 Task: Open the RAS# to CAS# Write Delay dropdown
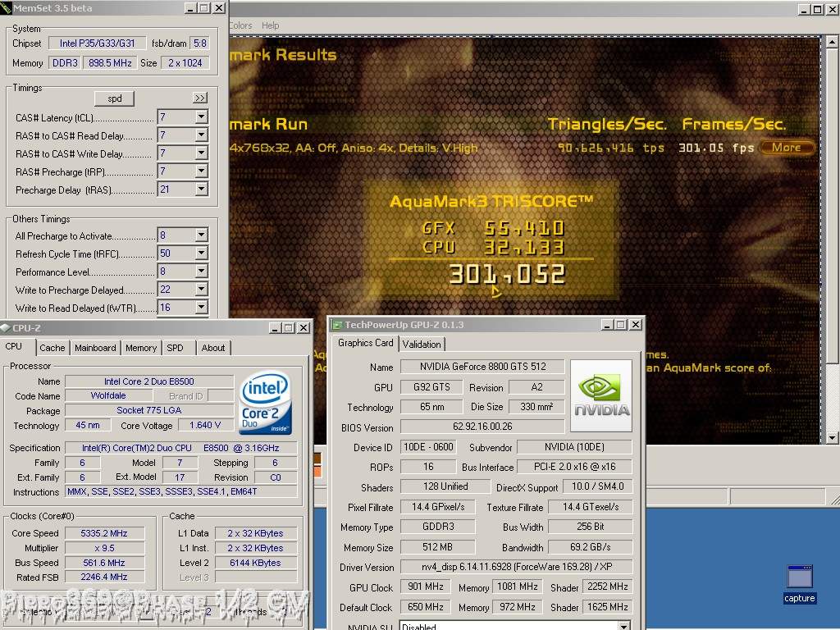(202, 153)
